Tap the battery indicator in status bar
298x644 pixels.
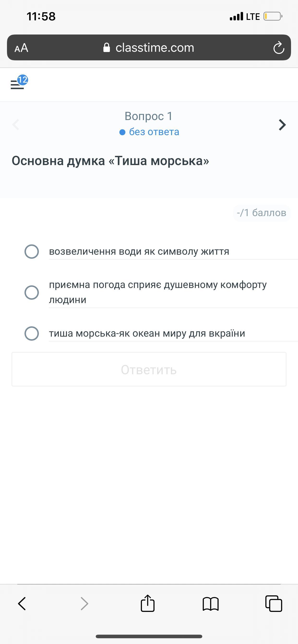pyautogui.click(x=273, y=17)
